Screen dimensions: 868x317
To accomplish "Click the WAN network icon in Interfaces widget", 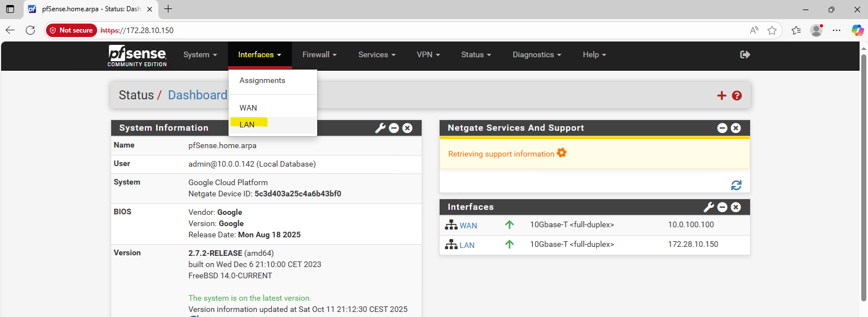I will coord(451,225).
